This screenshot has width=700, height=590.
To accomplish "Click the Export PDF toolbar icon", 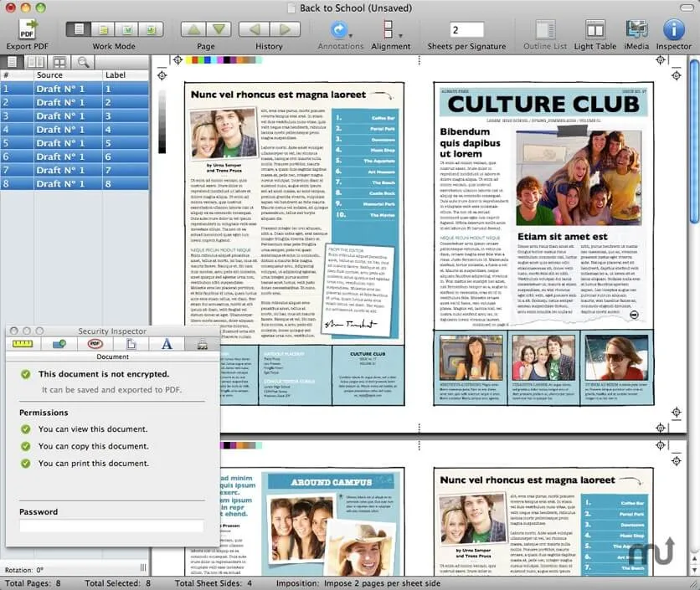I will pyautogui.click(x=28, y=29).
